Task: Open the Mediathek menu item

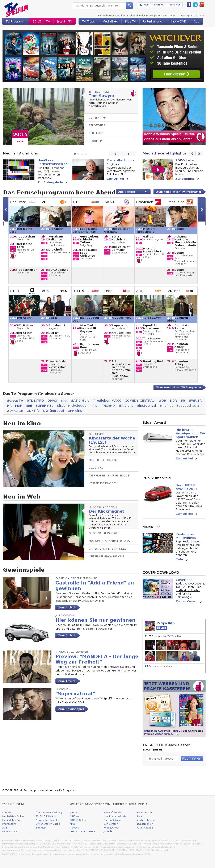Action: [x=110, y=21]
